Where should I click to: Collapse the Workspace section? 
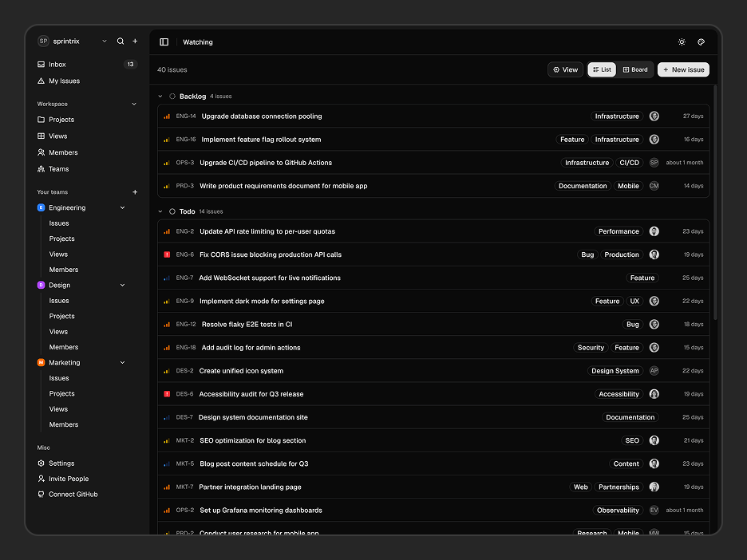pos(134,104)
